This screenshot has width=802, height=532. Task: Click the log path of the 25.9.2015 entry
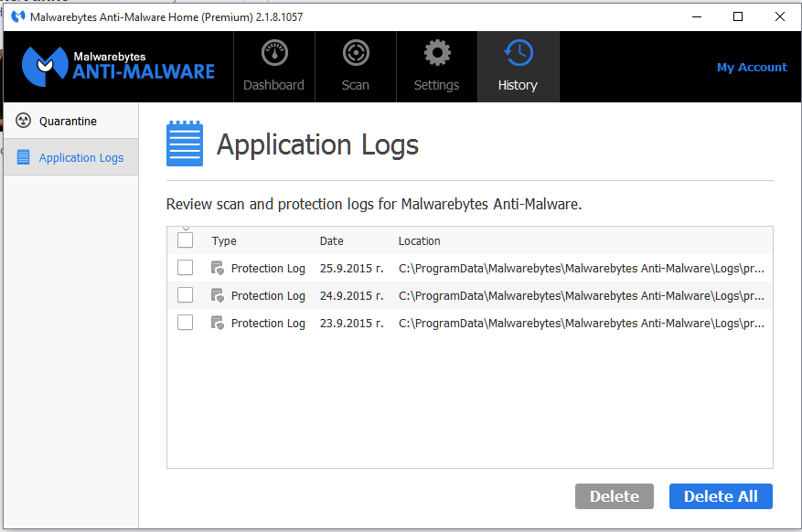pos(582,269)
